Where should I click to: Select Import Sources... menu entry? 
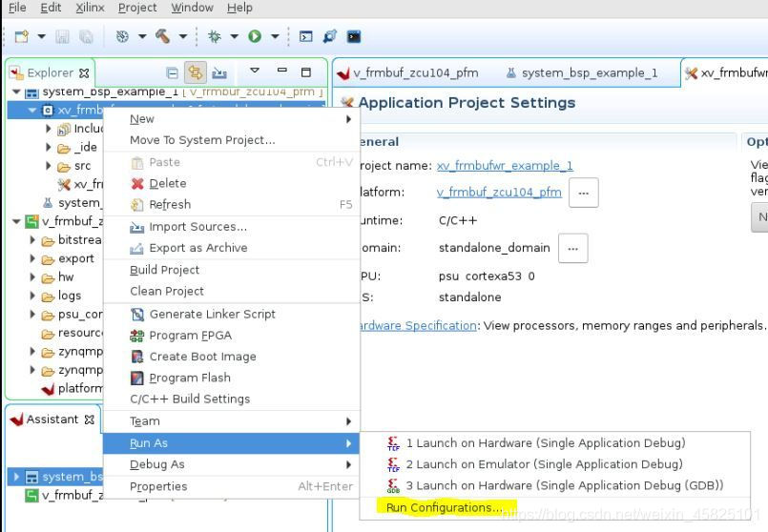(x=232, y=227)
